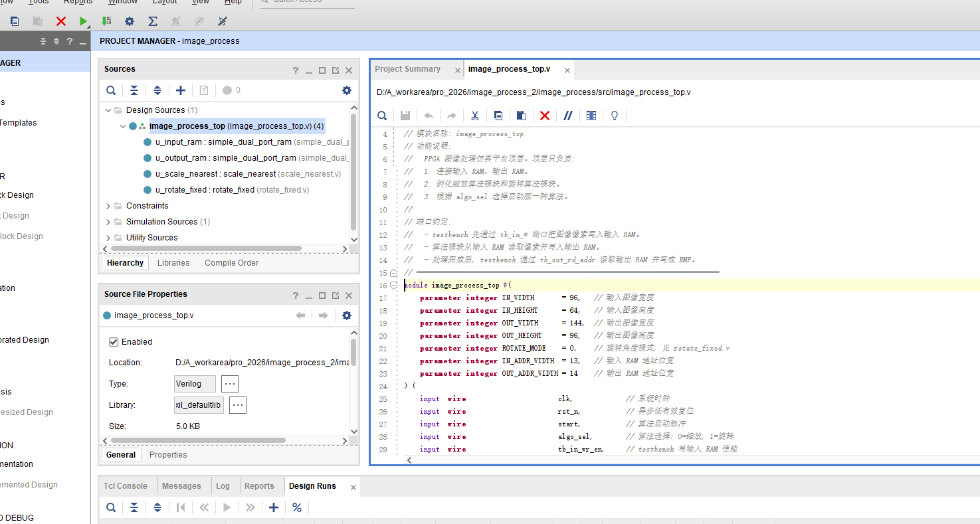Open Sources panel settings gear
Screen dimensions: 980x524
tap(347, 90)
